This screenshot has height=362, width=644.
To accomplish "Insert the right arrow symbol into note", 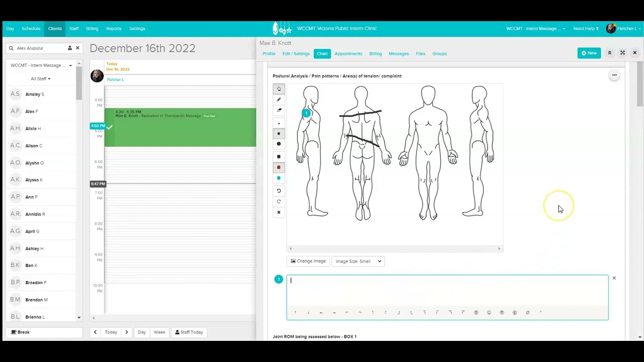I will tap(334, 313).
